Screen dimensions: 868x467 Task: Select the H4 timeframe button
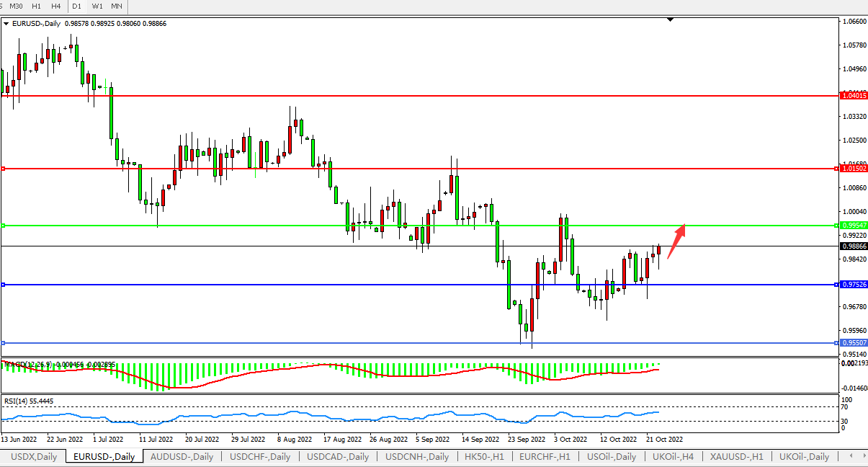[x=55, y=6]
